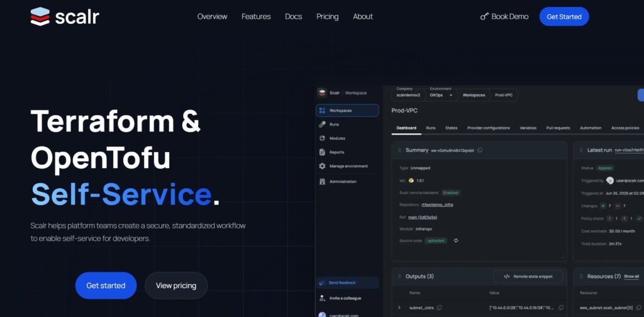Switch to the Automation tab

click(590, 128)
